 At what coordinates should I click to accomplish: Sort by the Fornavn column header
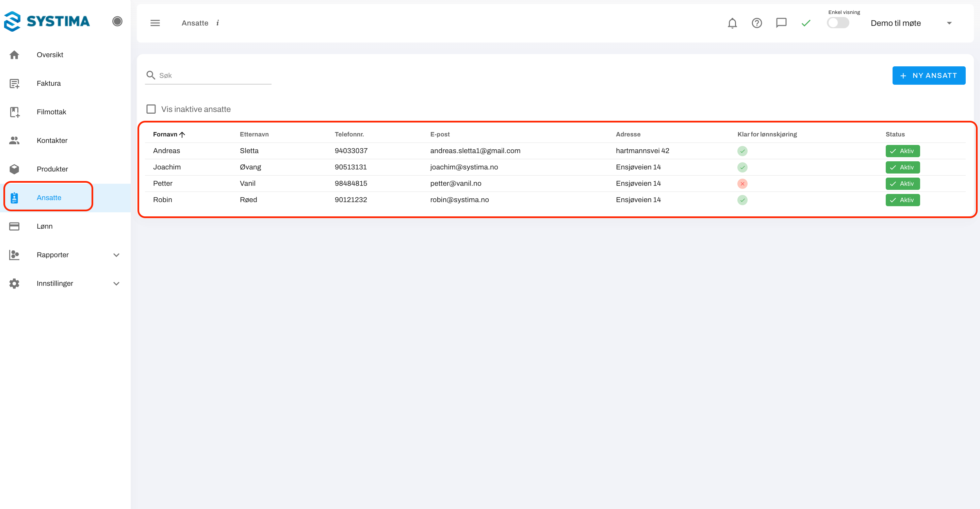pos(165,134)
